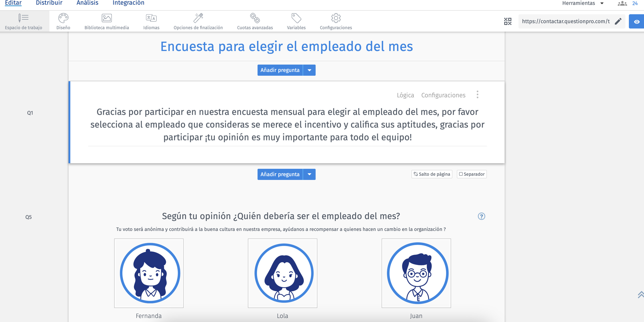
Task: Insert a Salto de página
Action: 432,174
